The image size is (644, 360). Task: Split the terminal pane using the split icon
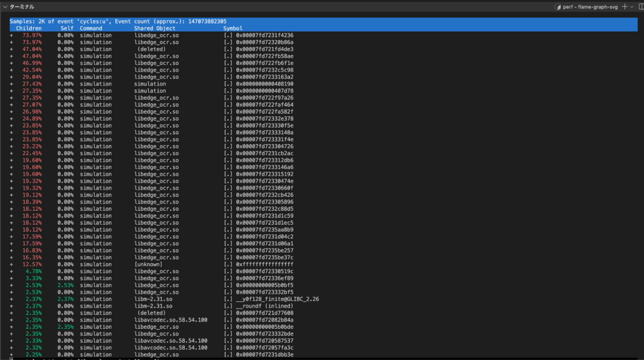pos(641,7)
